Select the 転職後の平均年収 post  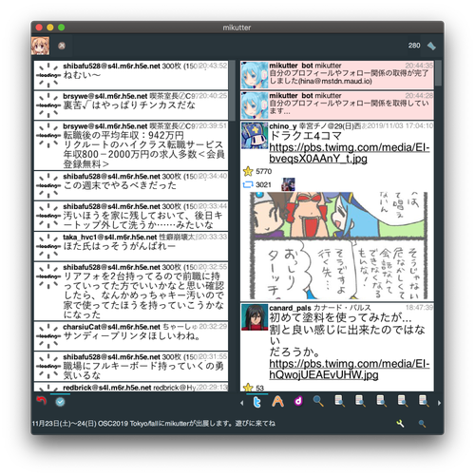coord(131,145)
